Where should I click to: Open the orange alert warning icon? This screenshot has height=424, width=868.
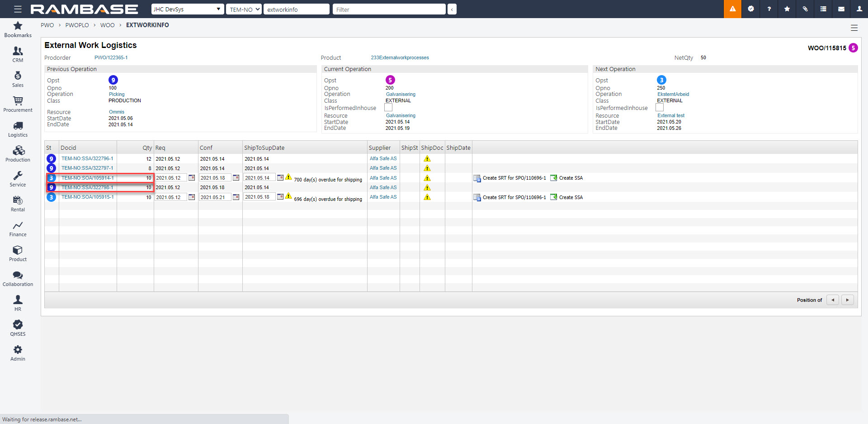[x=732, y=9]
